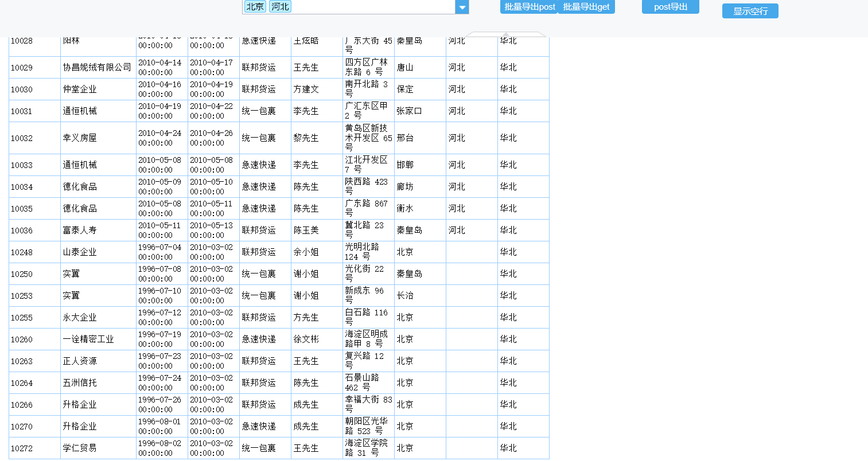Viewport: 868px width, 461px height.
Task: Select address 江北开发区 7 号
Action: 368,165
